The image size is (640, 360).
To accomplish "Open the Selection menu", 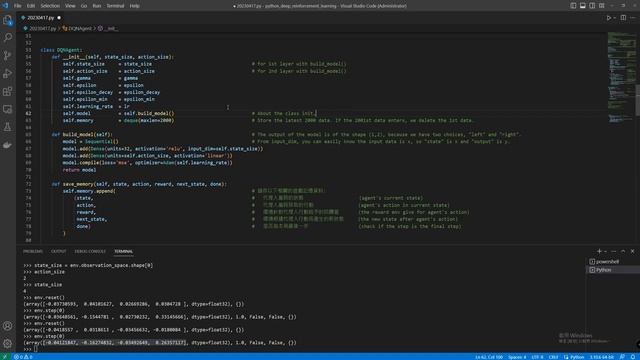I will (50, 6).
